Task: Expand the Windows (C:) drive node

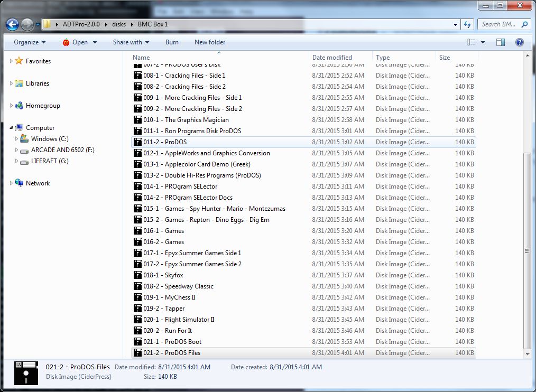Action: click(16, 139)
